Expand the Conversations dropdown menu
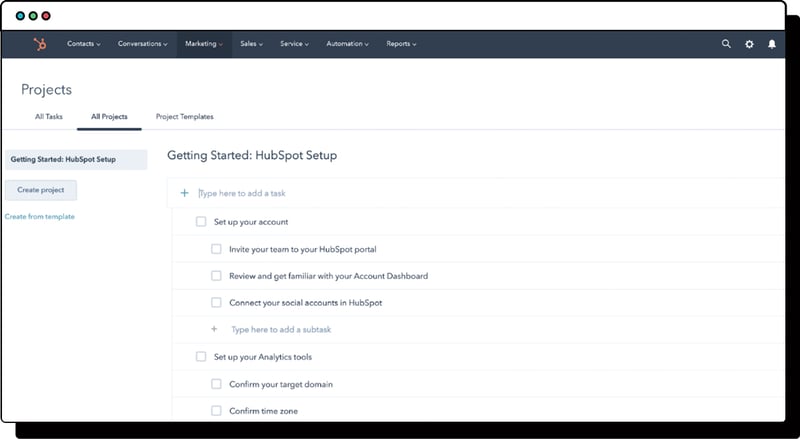The width and height of the screenshot is (800, 439). coord(142,44)
